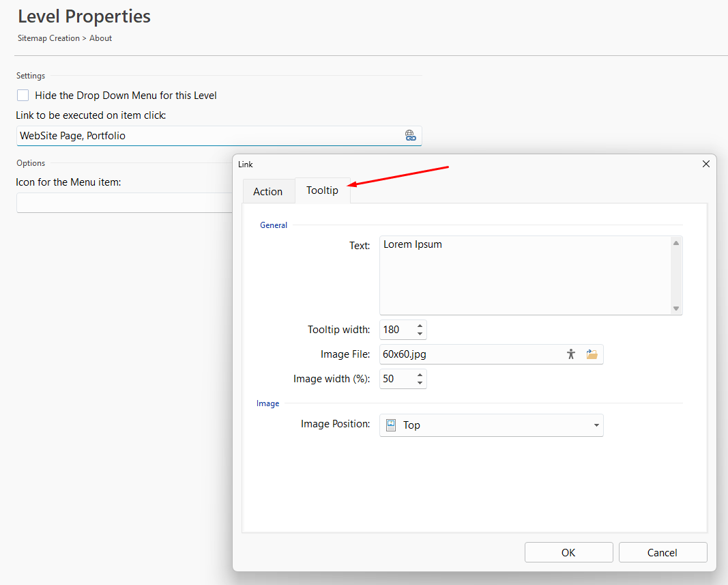Click the Tooltip width value 180
The height and width of the screenshot is (585, 728).
[396, 330]
